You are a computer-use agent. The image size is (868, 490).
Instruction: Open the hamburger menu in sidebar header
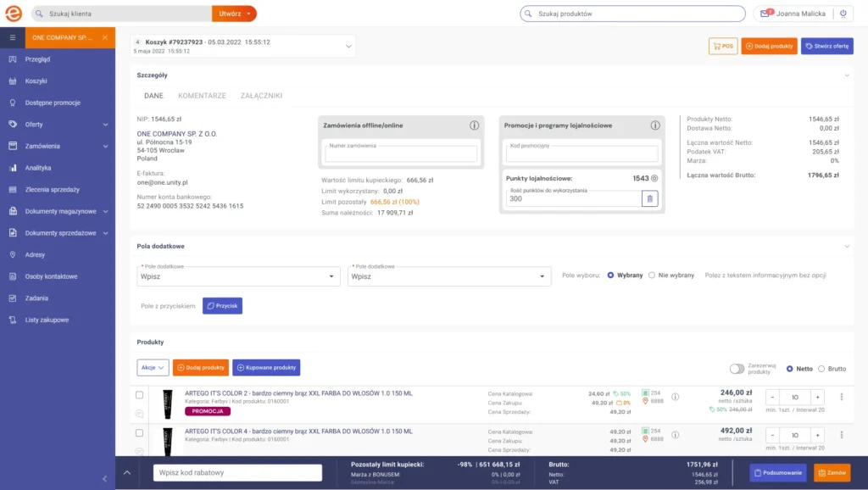(13, 38)
